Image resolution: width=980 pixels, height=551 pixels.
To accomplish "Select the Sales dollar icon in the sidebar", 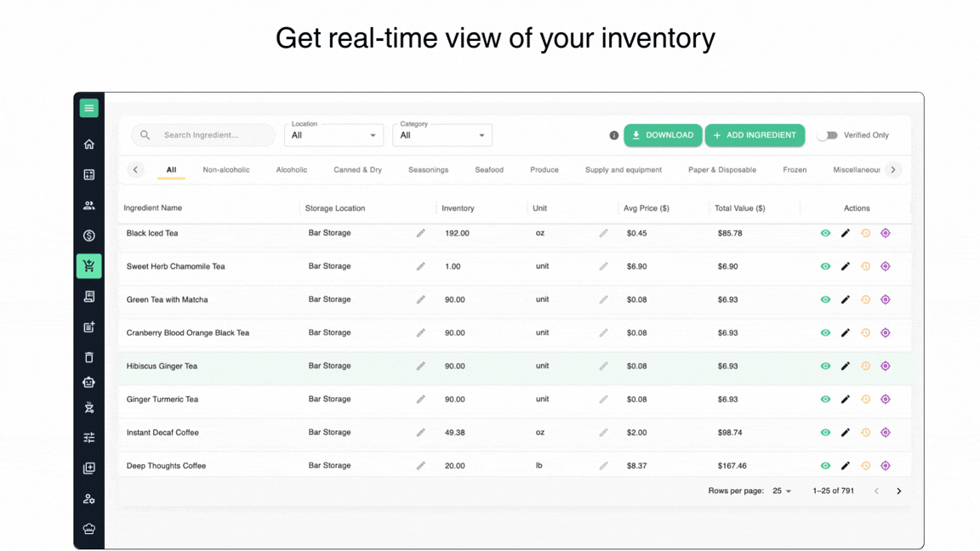I will point(88,235).
